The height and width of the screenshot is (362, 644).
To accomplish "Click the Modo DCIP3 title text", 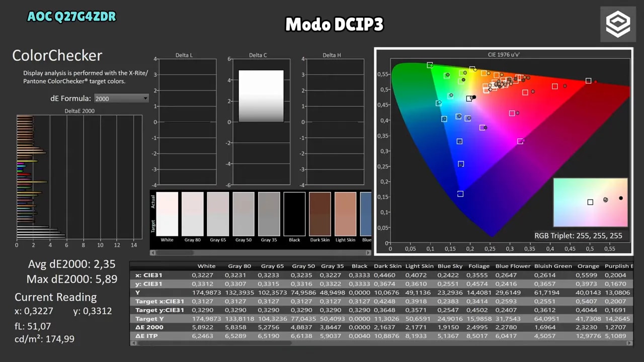I will tap(335, 24).
